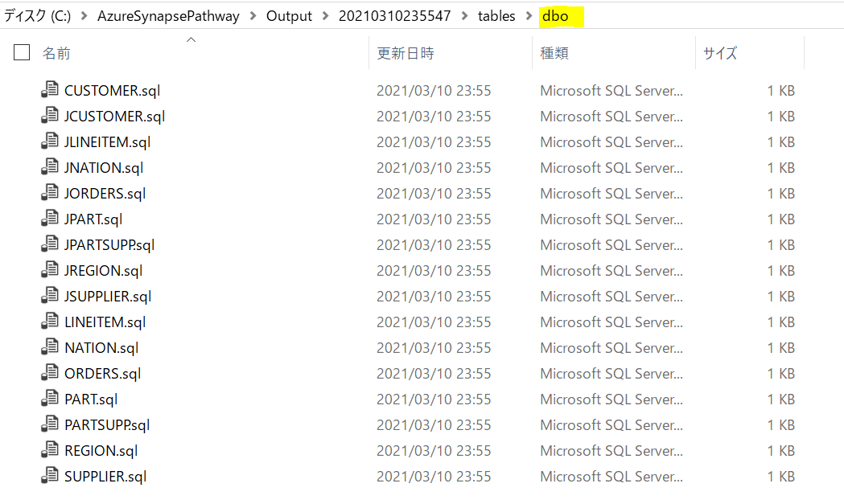Sort by the 種類 column header

tap(554, 53)
